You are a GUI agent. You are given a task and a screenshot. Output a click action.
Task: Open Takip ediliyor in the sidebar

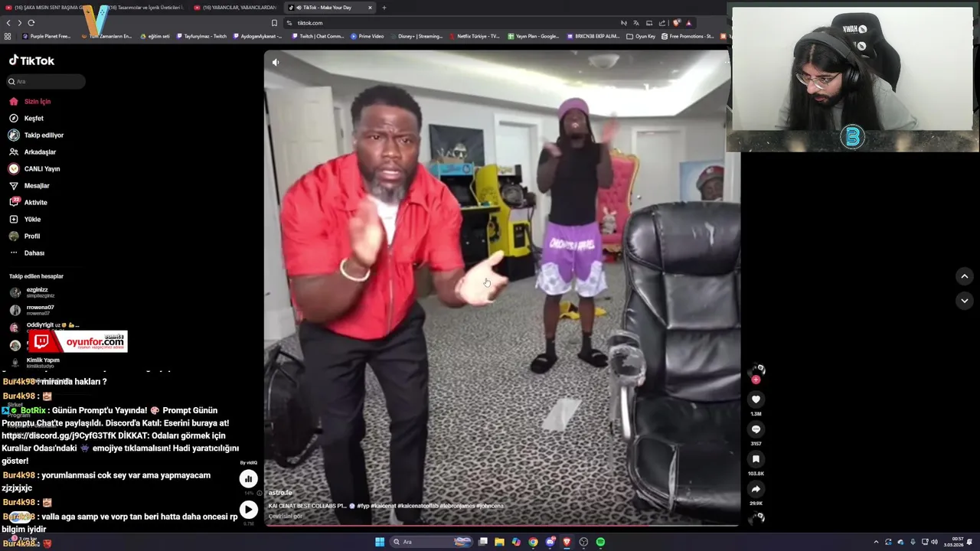click(x=37, y=135)
